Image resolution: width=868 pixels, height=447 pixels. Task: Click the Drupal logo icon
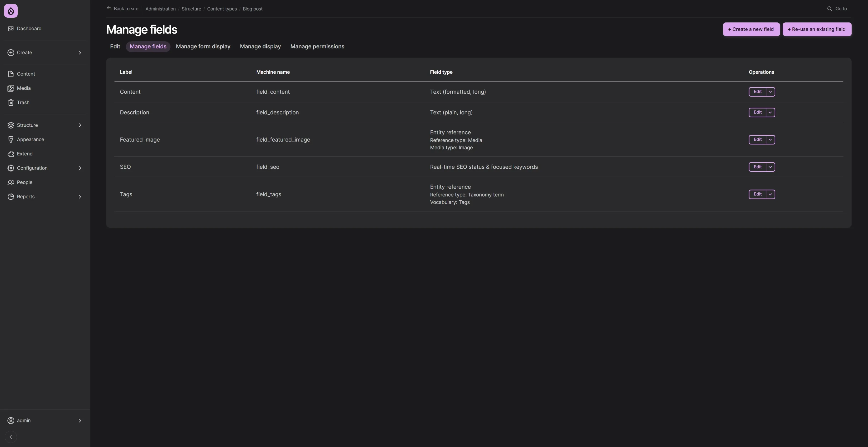point(11,11)
